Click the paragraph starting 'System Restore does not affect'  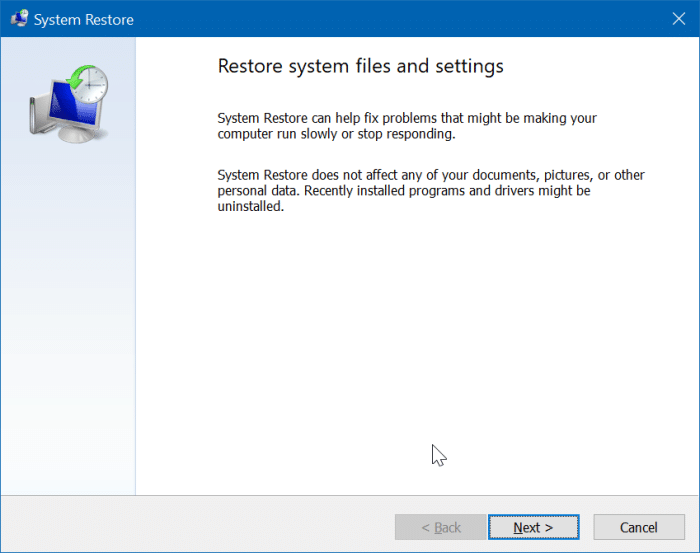point(431,190)
